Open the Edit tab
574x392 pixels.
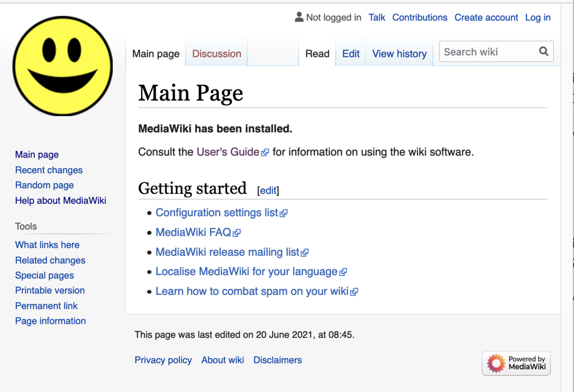351,54
